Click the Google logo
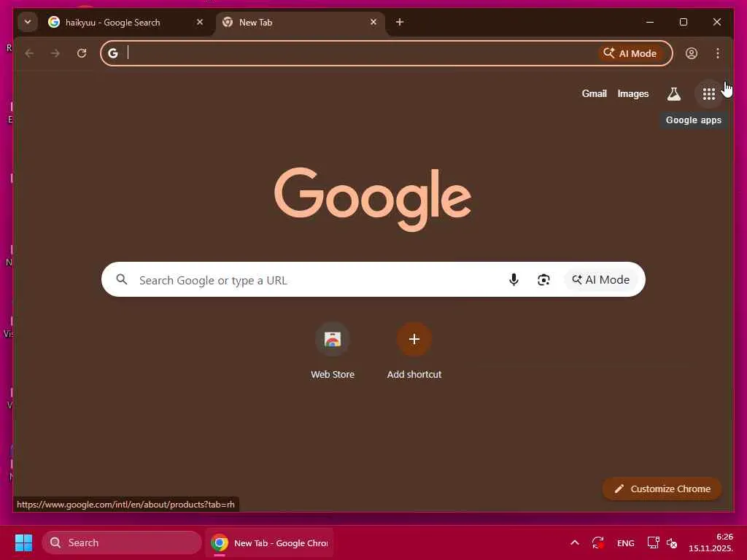 373,198
